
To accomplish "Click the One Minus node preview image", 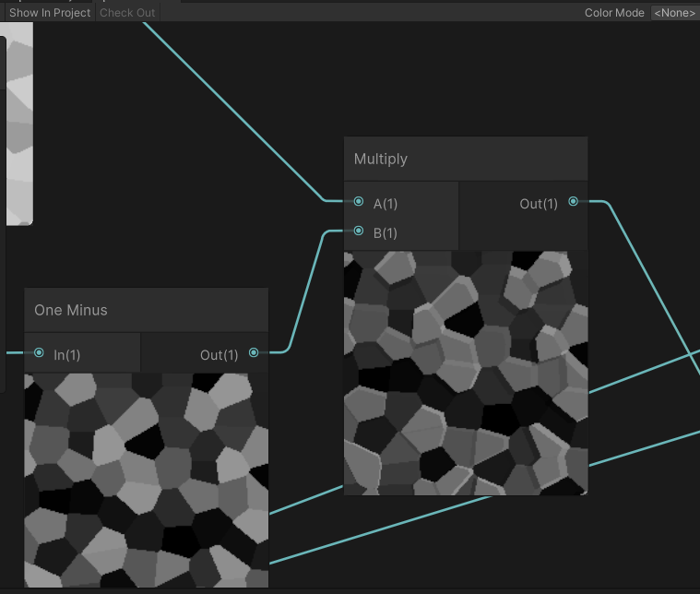I will coord(146,480).
